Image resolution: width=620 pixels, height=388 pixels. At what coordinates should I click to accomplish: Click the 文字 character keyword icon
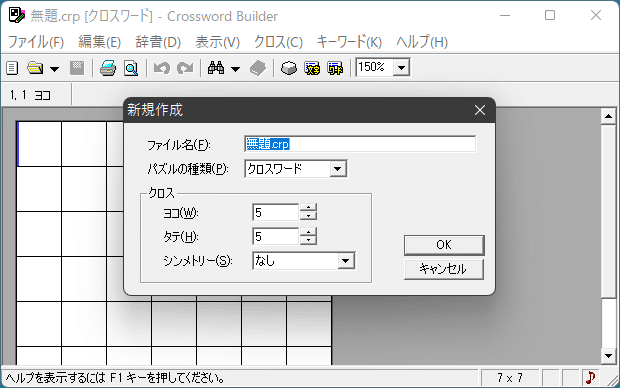(x=312, y=68)
